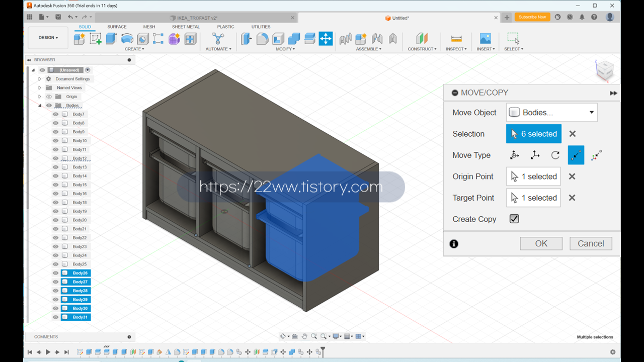This screenshot has width=644, height=362.
Task: Switch to the MESH tab
Action: [x=149, y=27]
